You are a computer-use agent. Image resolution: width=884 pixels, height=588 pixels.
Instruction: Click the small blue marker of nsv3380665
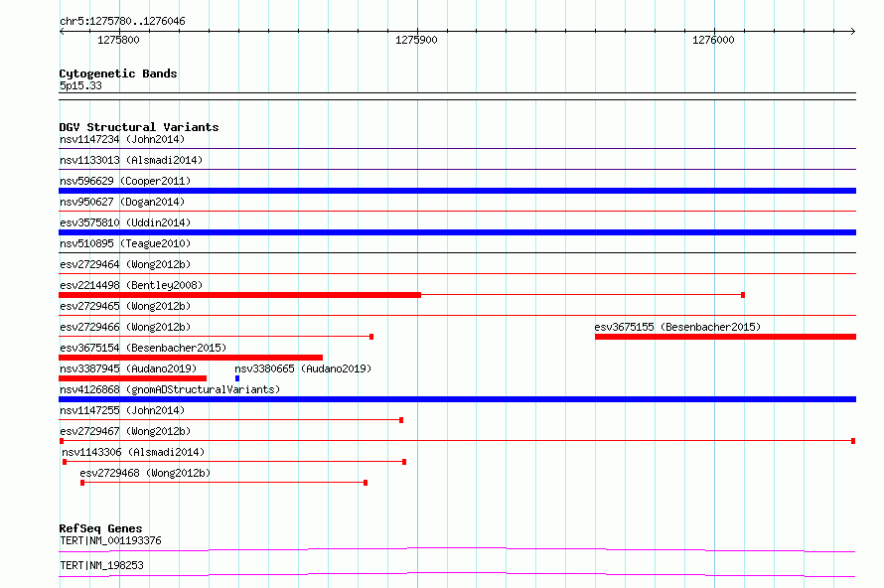click(237, 378)
